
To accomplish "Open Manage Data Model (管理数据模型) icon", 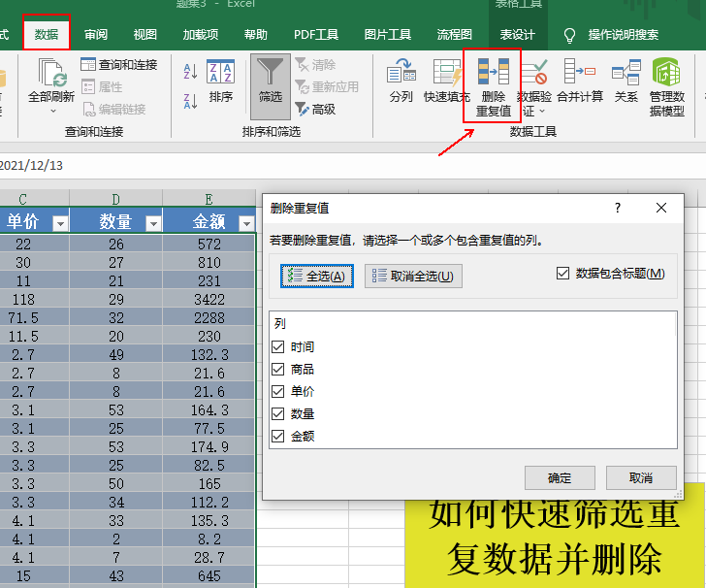I will 666,71.
